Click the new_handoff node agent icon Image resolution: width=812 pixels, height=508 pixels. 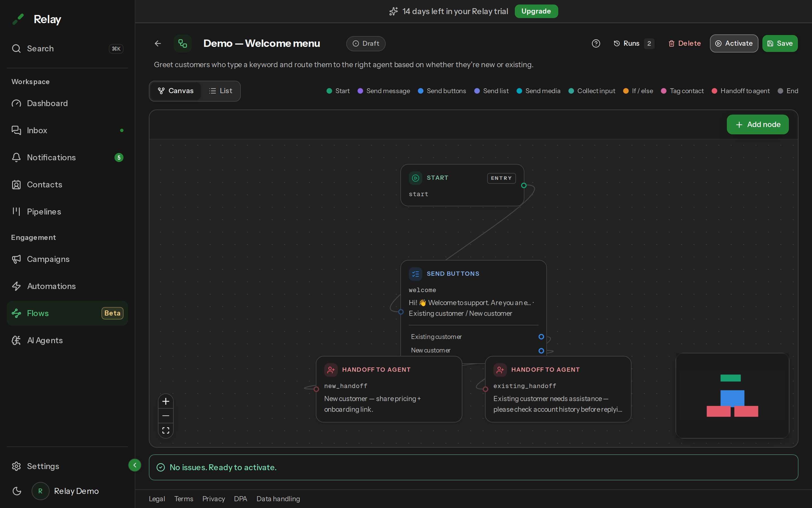click(331, 370)
